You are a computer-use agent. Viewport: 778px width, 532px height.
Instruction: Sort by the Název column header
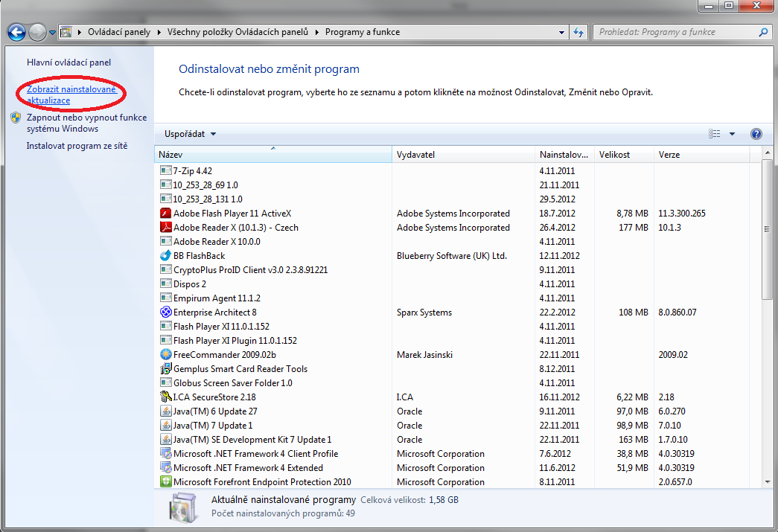coord(273,155)
